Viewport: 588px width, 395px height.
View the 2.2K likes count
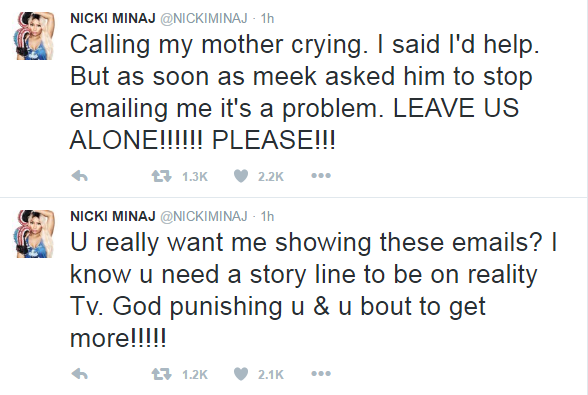point(271,176)
